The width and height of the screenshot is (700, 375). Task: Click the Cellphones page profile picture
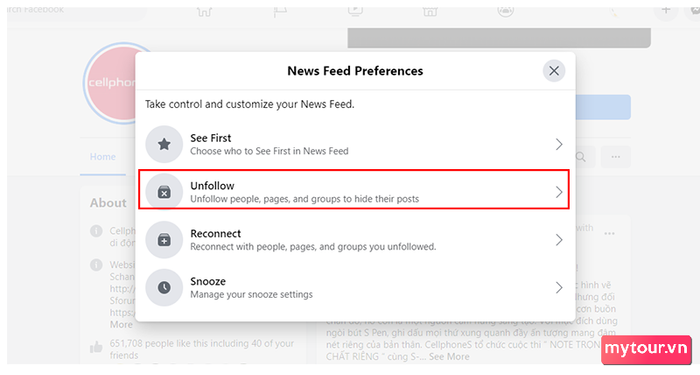click(x=111, y=83)
